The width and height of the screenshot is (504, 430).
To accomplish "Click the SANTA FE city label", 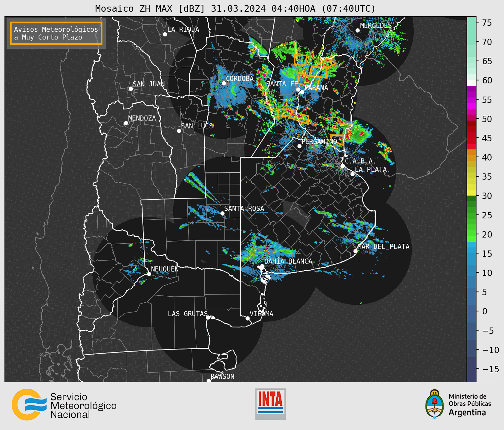I will (282, 84).
